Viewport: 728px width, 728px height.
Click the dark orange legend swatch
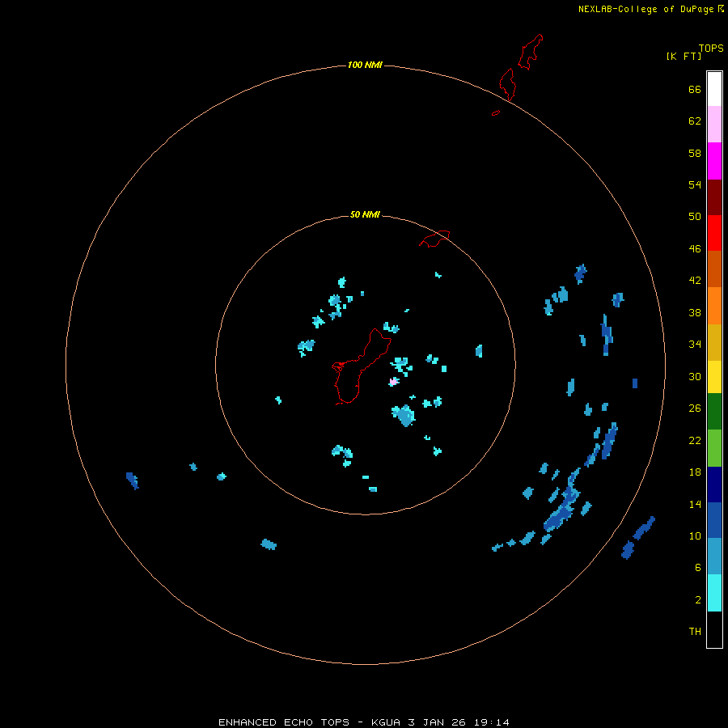[x=714, y=269]
